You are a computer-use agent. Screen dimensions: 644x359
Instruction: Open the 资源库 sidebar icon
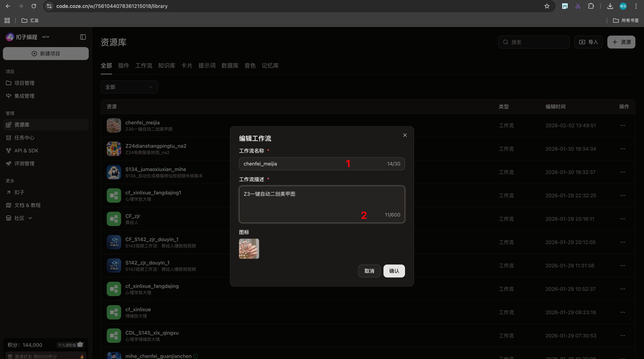click(8, 125)
